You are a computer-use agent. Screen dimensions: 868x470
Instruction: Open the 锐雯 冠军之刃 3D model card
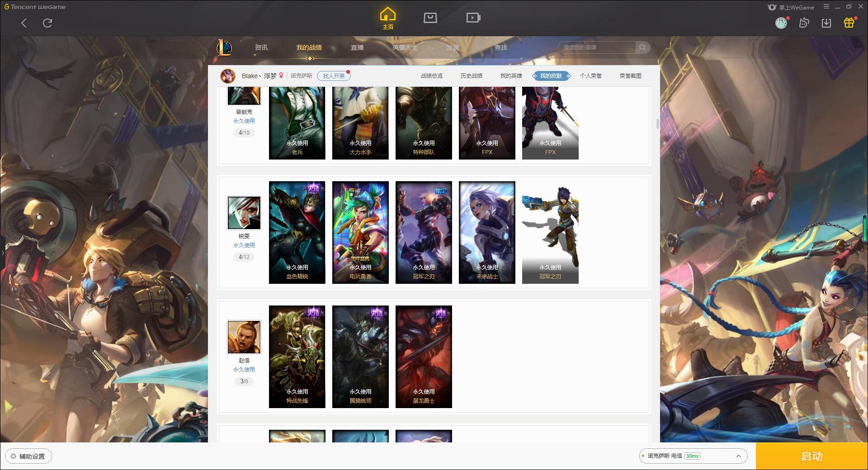(550, 233)
